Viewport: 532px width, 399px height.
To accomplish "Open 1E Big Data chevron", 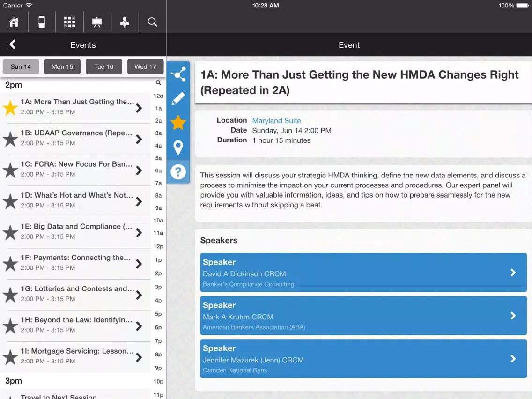I will pos(139,233).
